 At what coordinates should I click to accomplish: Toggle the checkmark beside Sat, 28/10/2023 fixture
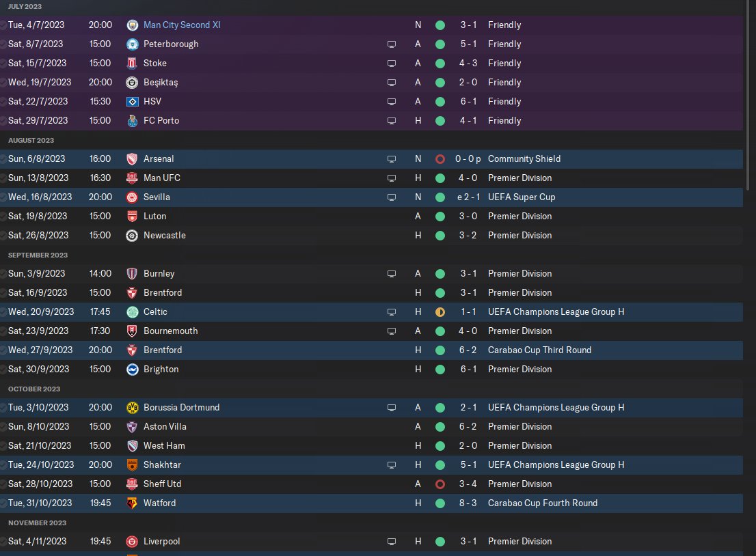[x=3, y=484]
